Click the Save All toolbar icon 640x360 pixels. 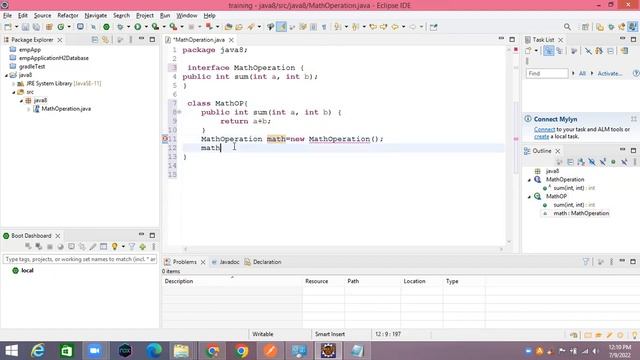coord(36,27)
